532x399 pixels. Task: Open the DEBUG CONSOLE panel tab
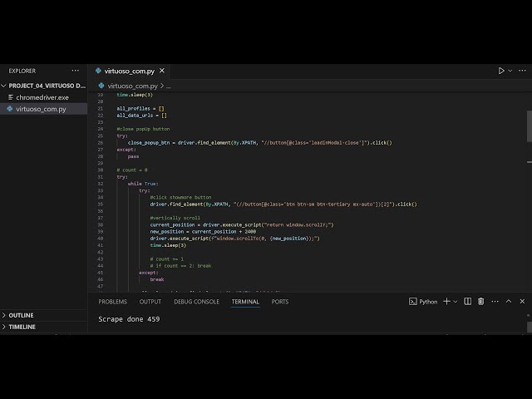coord(196,302)
